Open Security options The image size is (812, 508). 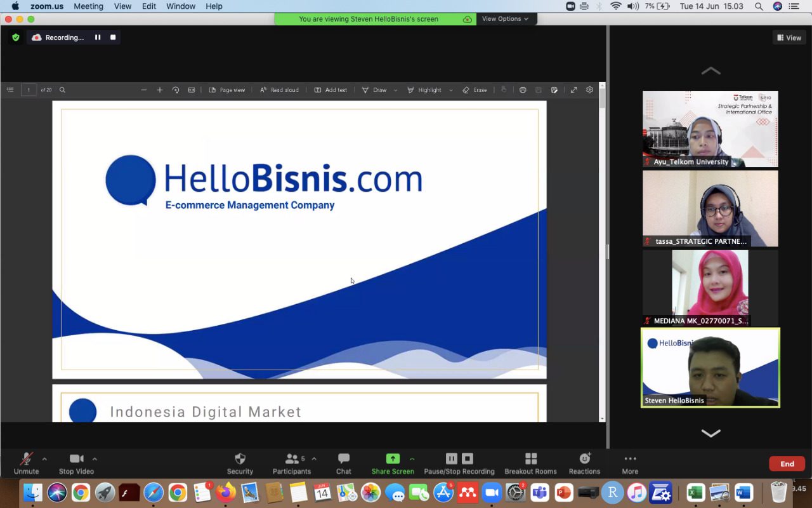(x=240, y=464)
